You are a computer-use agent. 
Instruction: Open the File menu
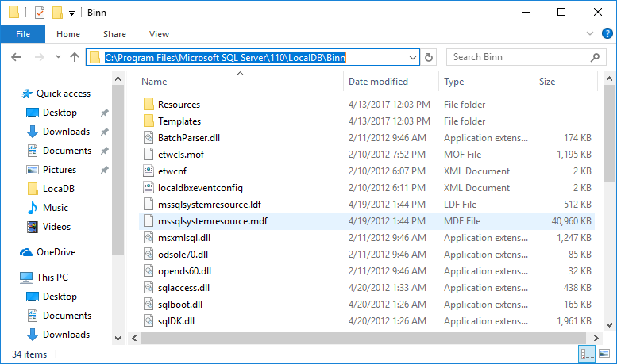[23, 34]
